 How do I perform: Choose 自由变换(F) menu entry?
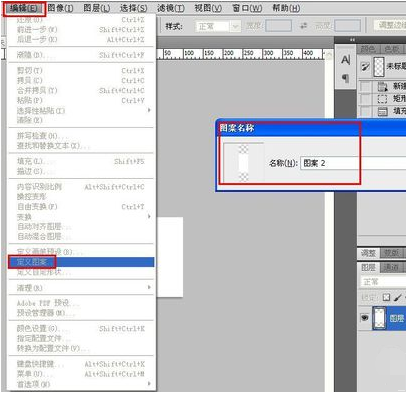[81, 207]
